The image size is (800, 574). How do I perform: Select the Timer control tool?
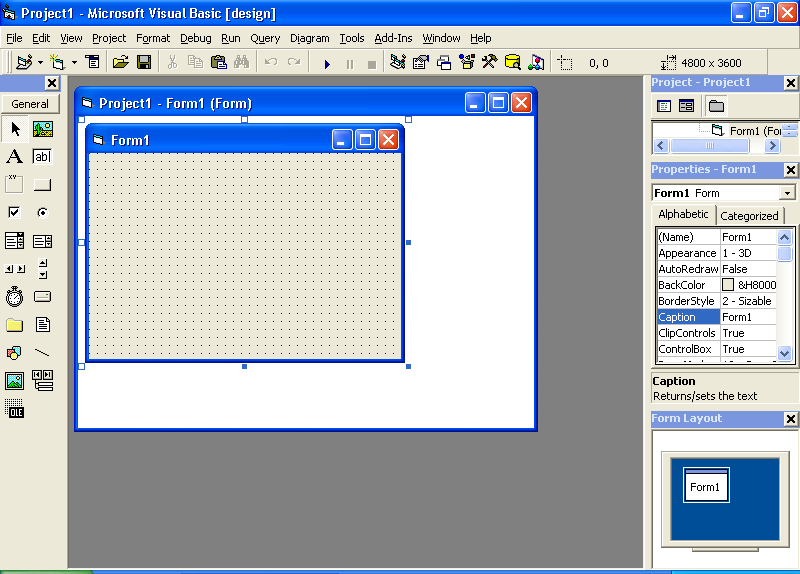15,296
